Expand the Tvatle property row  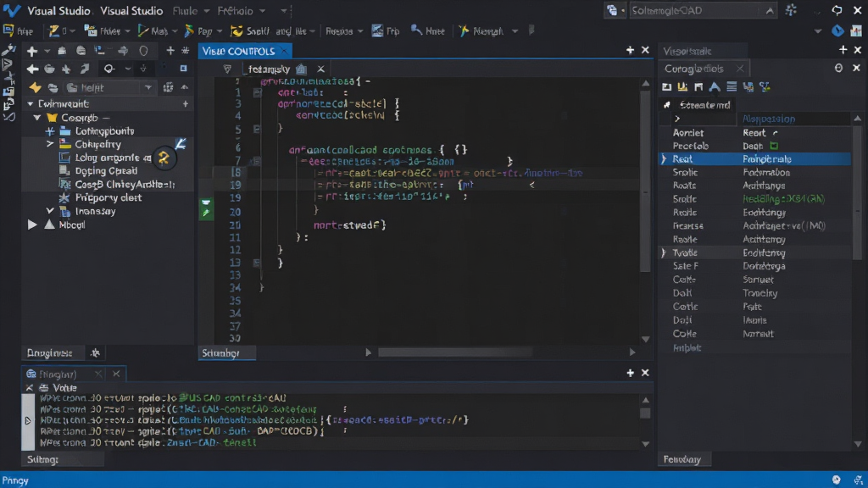tap(663, 252)
